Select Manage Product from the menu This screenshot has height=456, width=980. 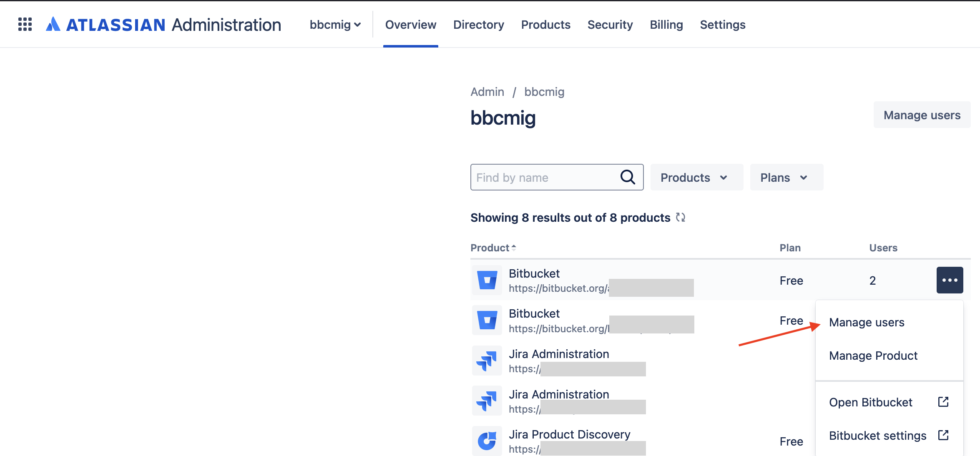873,356
